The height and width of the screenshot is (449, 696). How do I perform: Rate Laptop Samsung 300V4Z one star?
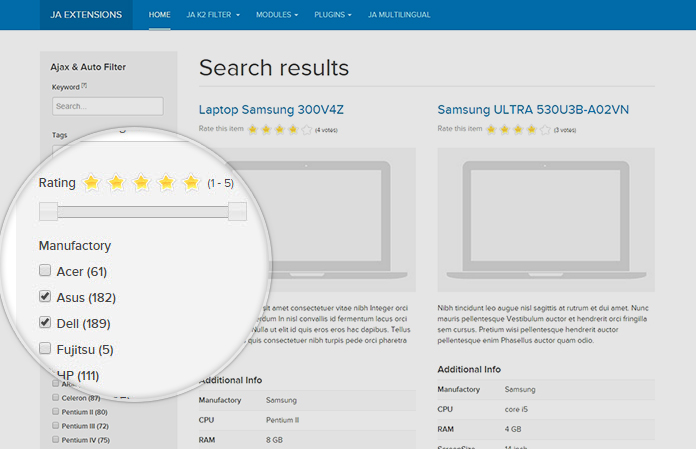[253, 130]
